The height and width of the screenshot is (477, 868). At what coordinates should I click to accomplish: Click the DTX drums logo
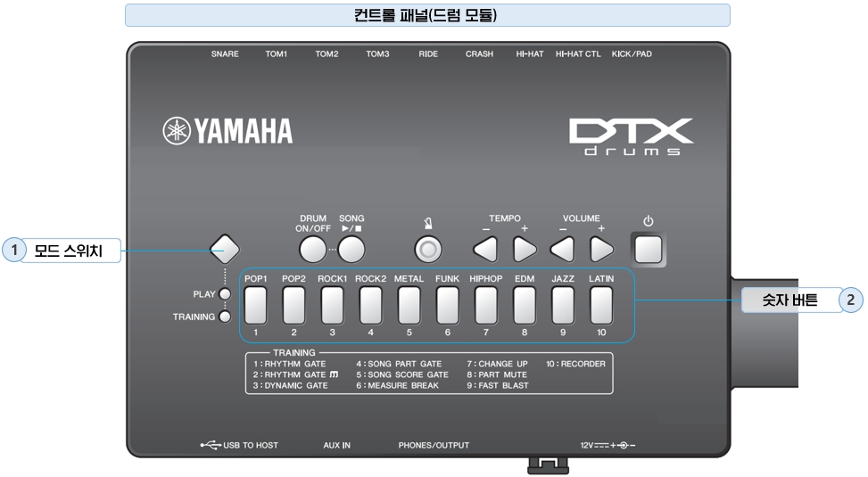pos(631,136)
